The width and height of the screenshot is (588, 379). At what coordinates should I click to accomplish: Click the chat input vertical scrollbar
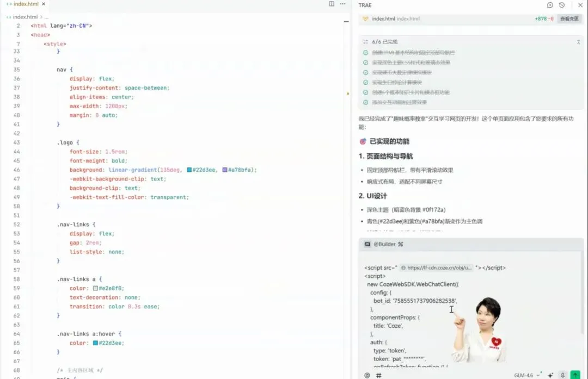click(582, 292)
